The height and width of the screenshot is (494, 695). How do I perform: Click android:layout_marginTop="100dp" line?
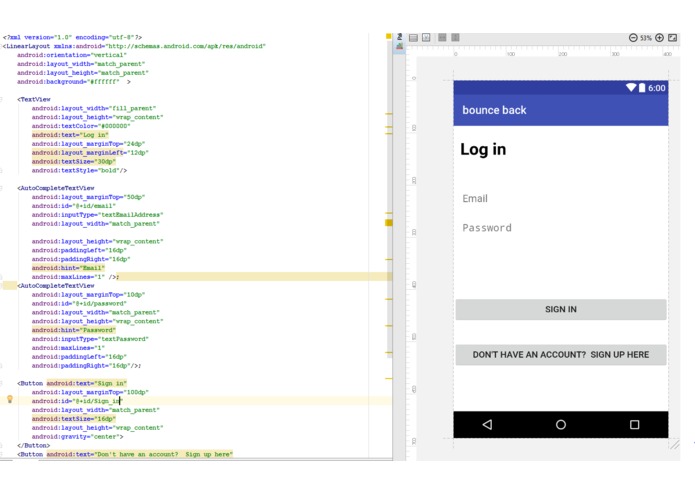pos(90,392)
